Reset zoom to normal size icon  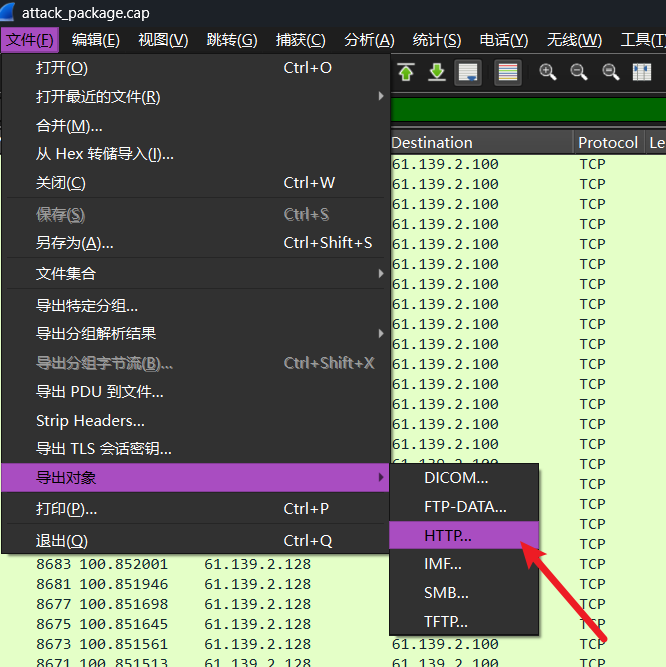tap(610, 72)
